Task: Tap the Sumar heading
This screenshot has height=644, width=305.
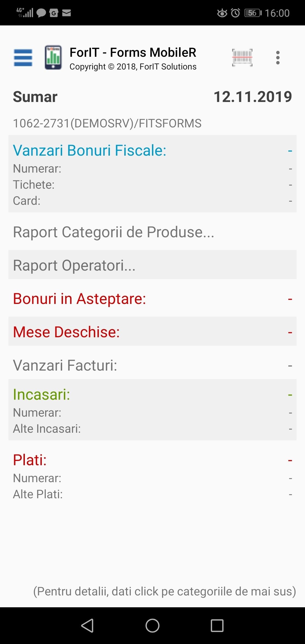Action: pyautogui.click(x=35, y=97)
